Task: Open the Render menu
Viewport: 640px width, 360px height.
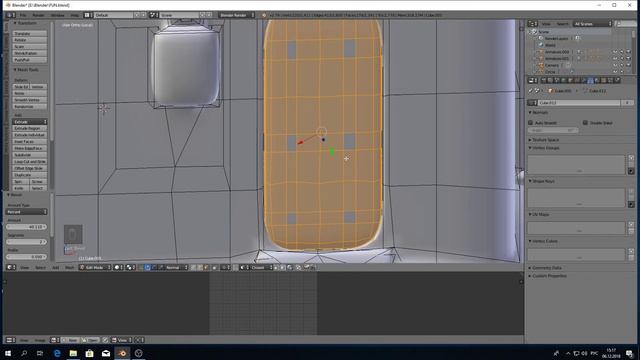Action: click(x=38, y=15)
